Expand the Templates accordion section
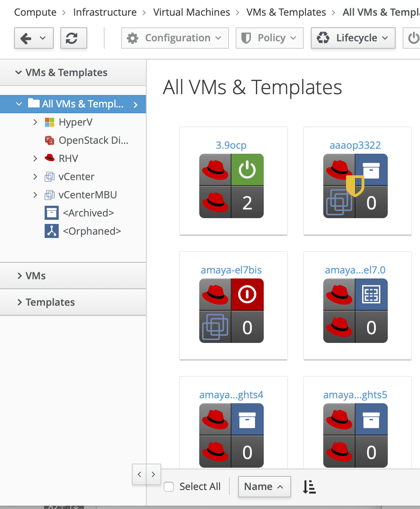The height and width of the screenshot is (509, 420). [73, 302]
